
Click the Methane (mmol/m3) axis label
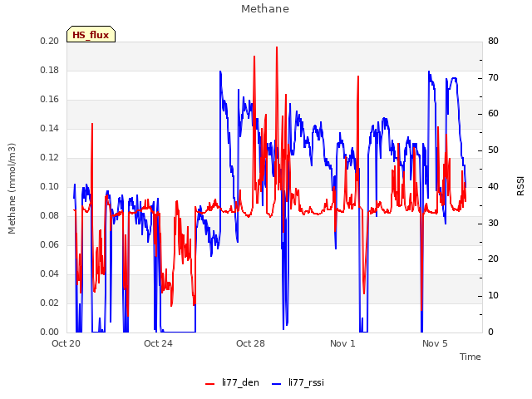coord(12,189)
